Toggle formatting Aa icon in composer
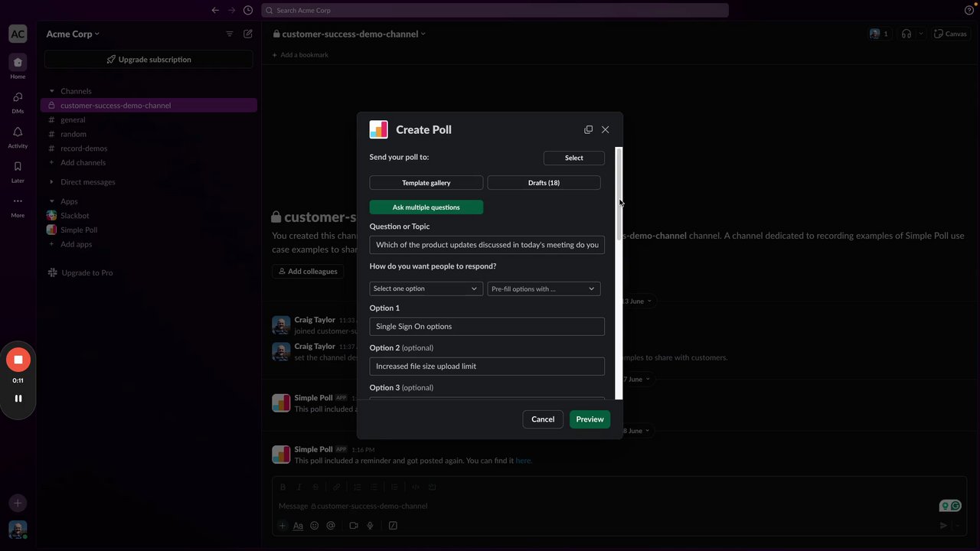 click(x=299, y=526)
